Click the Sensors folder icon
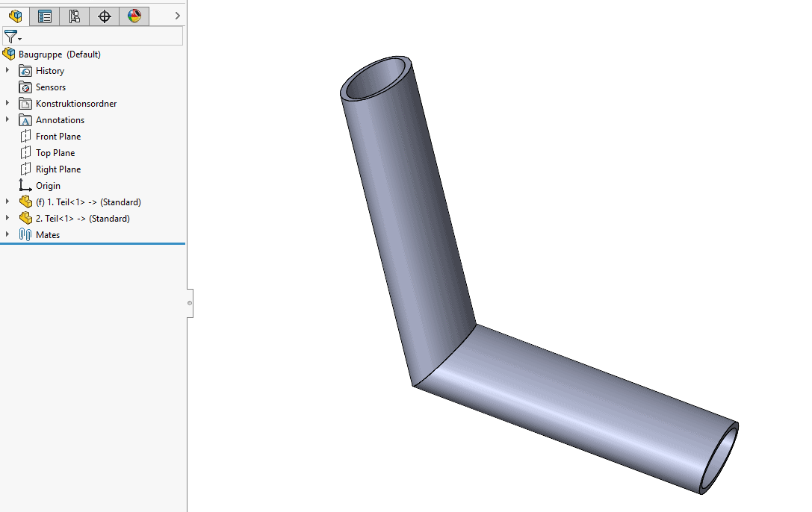This screenshot has width=812, height=512. [25, 87]
